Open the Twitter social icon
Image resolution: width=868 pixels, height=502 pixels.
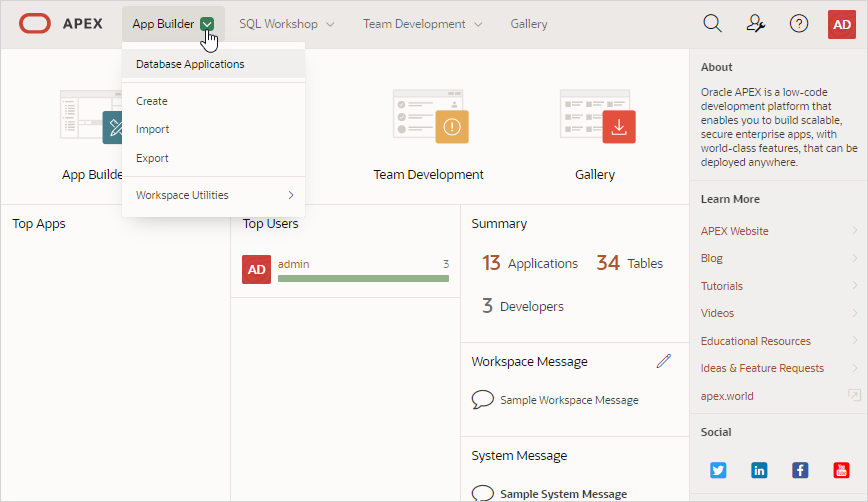(x=718, y=470)
